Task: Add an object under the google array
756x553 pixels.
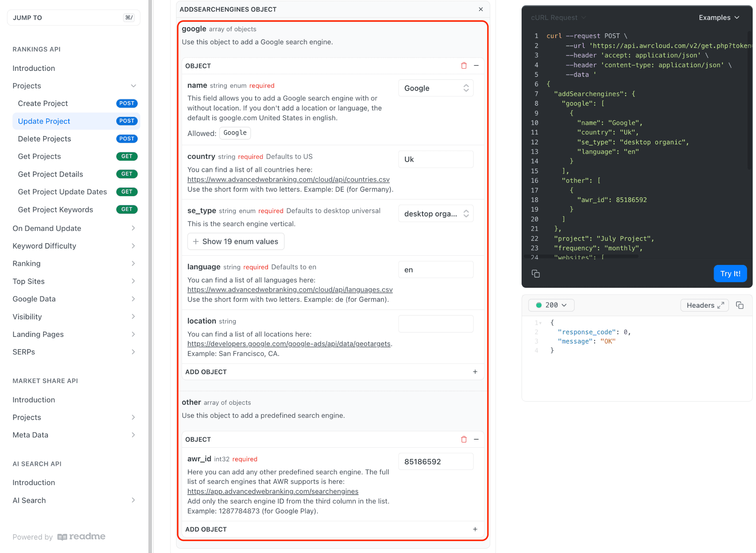Action: (x=333, y=372)
